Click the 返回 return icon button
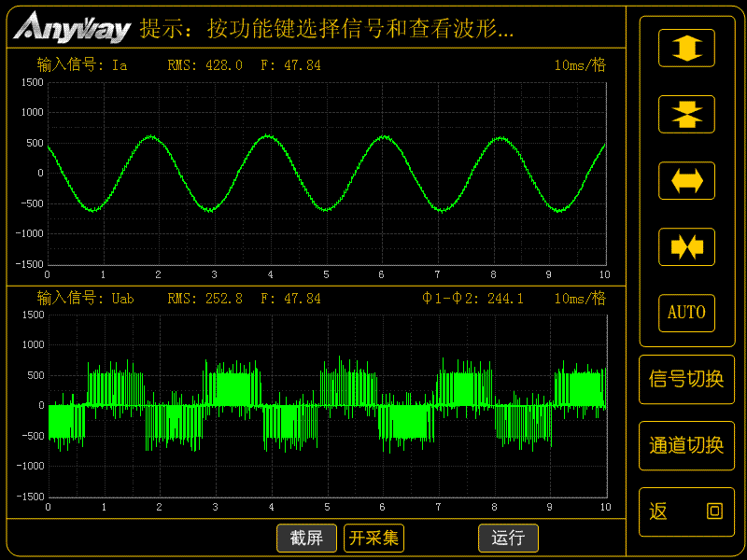 pyautogui.click(x=686, y=511)
